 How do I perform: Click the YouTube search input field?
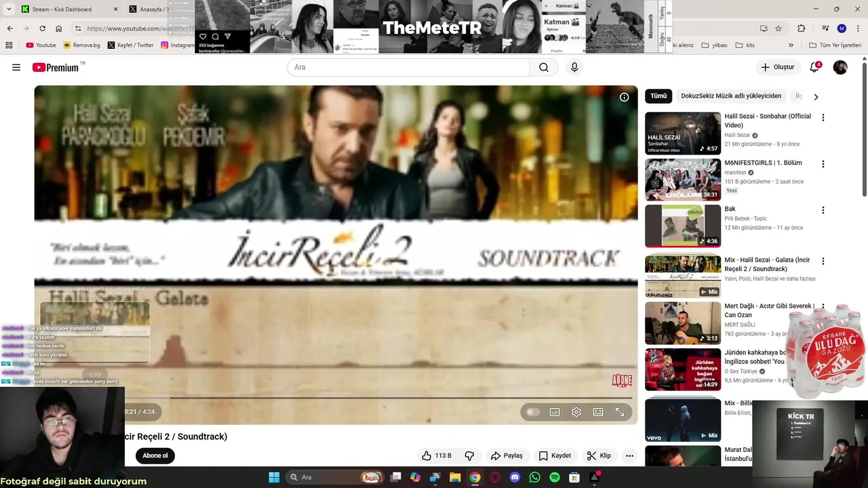click(408, 67)
